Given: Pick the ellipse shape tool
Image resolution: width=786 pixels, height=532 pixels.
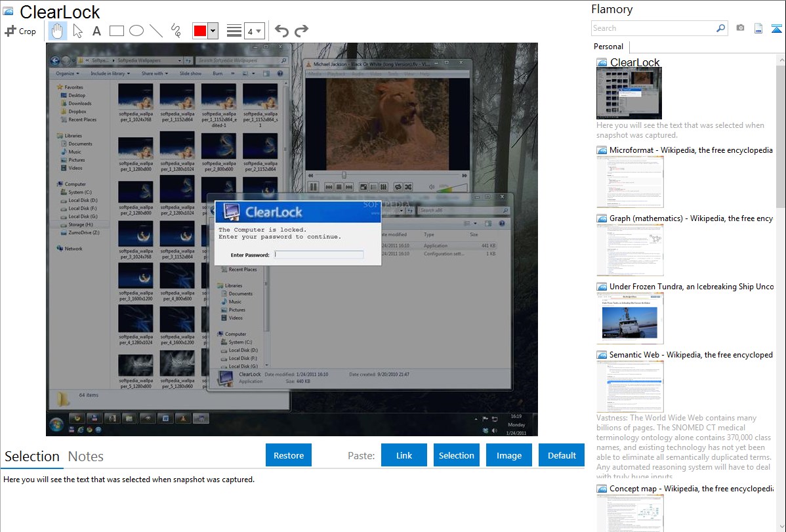Looking at the screenshot, I should pyautogui.click(x=136, y=31).
